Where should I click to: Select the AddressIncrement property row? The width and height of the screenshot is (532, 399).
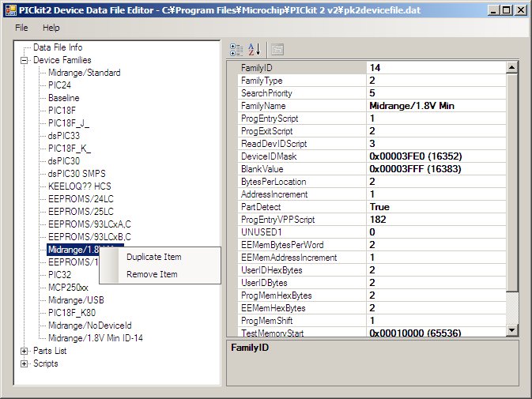point(372,194)
